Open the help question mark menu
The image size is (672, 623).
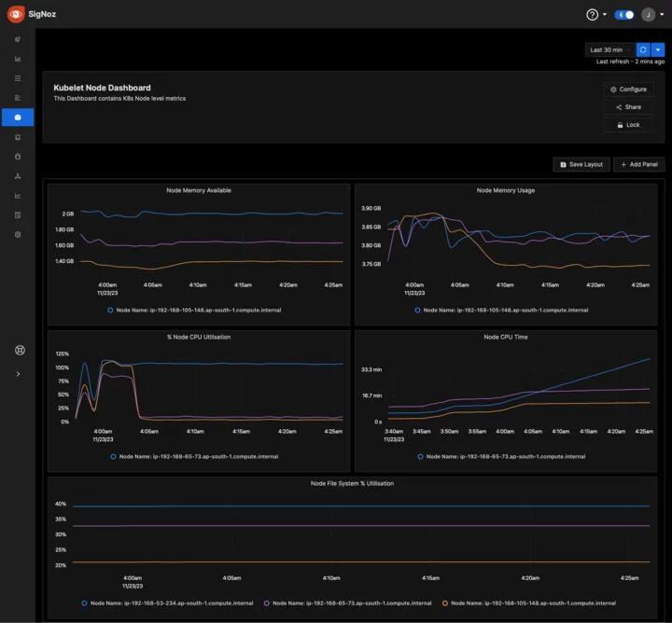[592, 15]
